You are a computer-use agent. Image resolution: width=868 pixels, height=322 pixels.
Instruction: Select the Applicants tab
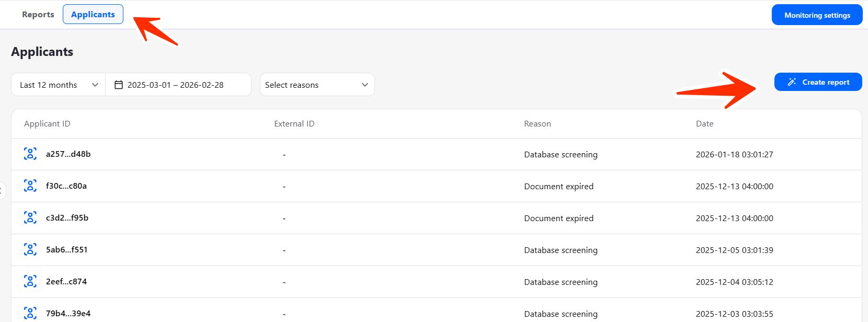(93, 15)
